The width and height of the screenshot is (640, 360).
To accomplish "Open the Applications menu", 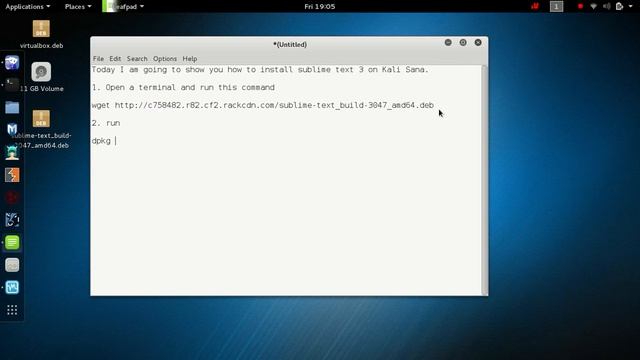I will 28,7.
